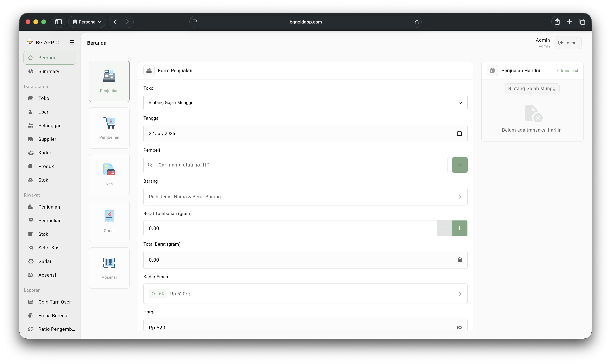
Task: Click the Logout button
Action: point(568,43)
